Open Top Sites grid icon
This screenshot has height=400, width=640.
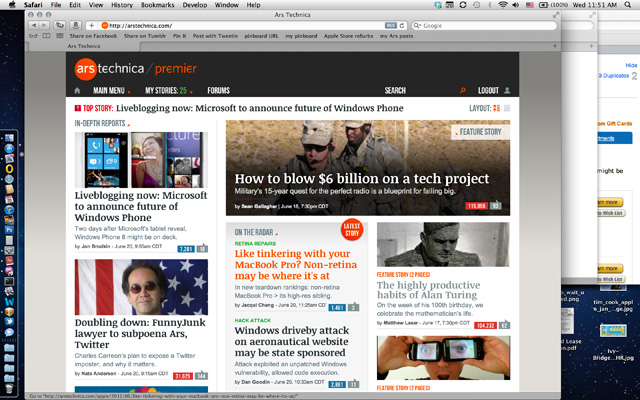[60, 36]
